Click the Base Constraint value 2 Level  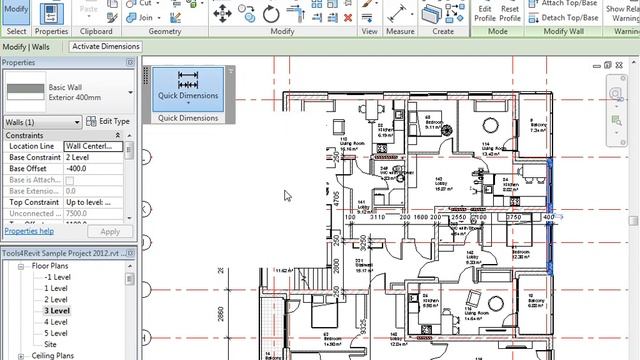pyautogui.click(x=93, y=158)
